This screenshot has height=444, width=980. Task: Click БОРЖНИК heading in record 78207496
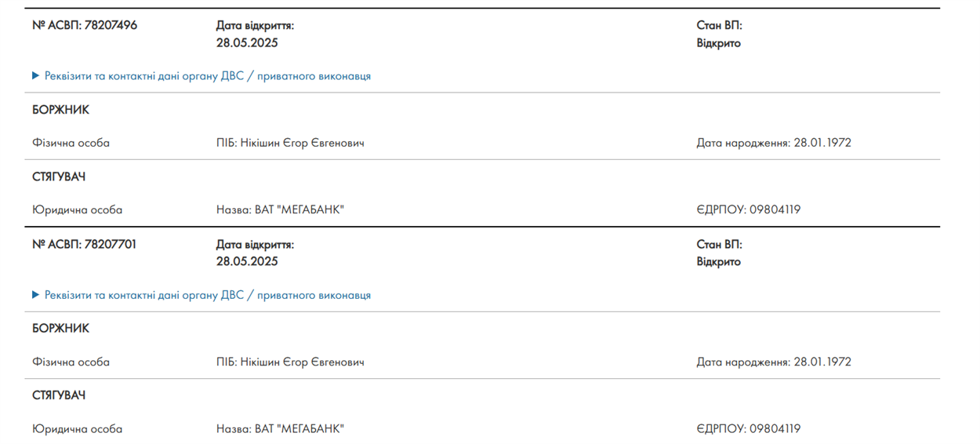61,110
